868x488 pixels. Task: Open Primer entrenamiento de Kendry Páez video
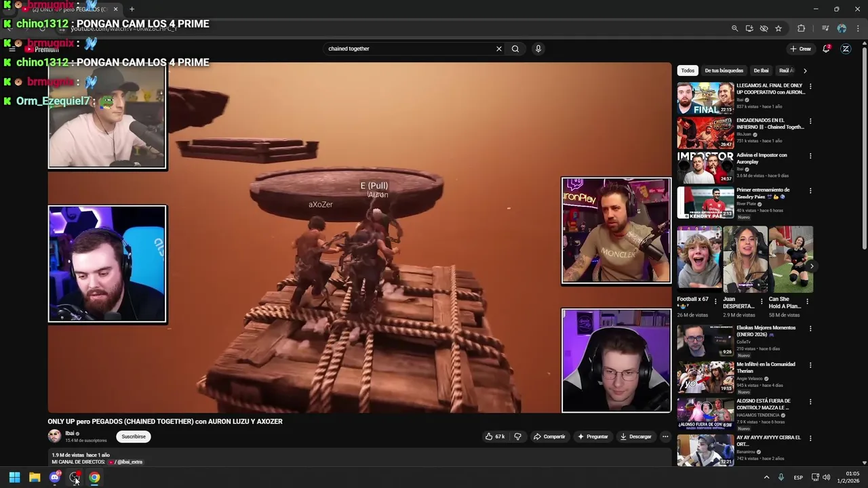pyautogui.click(x=705, y=202)
